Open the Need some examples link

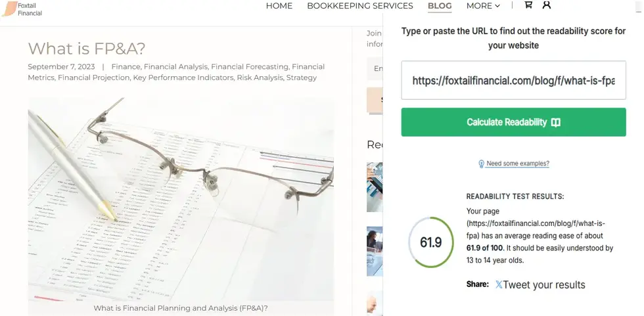pyautogui.click(x=518, y=164)
